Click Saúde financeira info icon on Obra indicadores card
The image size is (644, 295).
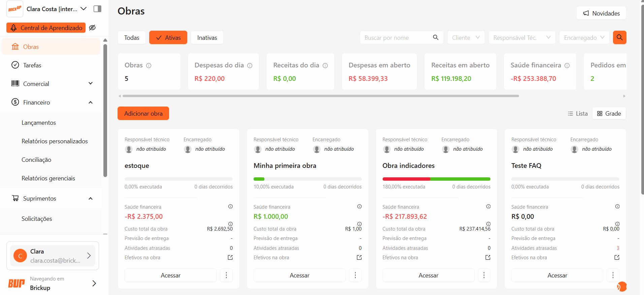(488, 207)
